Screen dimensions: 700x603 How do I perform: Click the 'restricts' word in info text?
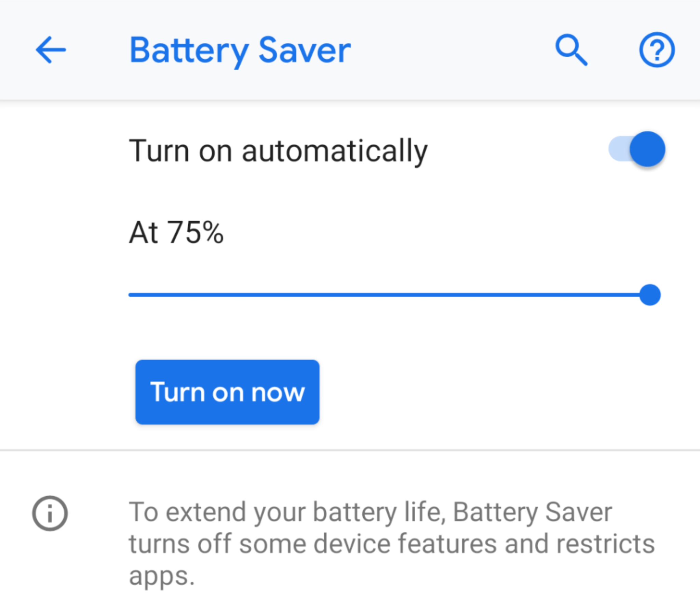[605, 544]
